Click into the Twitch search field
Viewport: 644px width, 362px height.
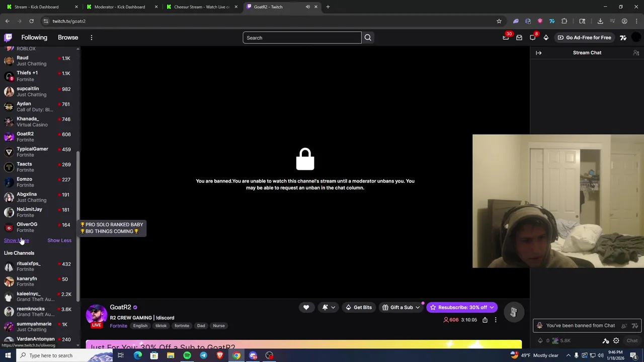(302, 38)
